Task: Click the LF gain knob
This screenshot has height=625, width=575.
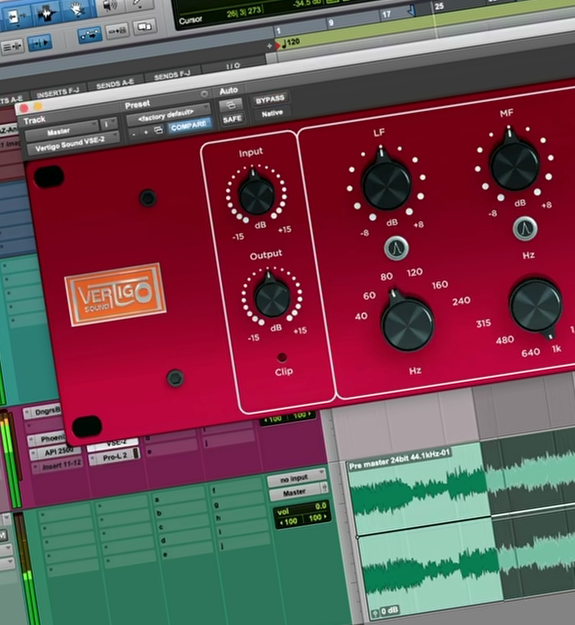Action: [x=386, y=183]
